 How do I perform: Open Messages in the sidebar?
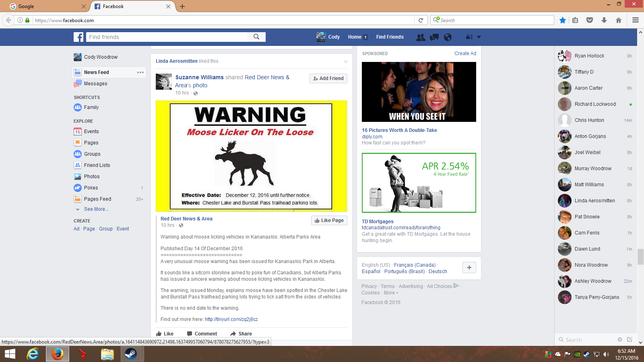coord(95,84)
